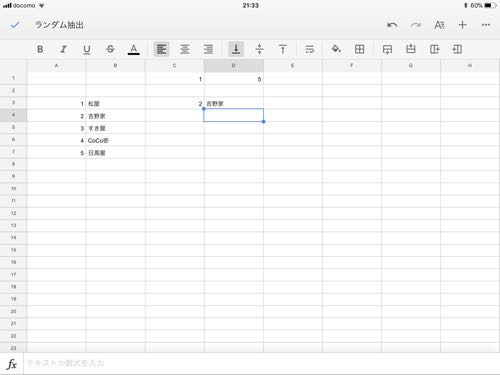500x375 pixels.
Task: Select cell containing CoCo壱
Action: pos(115,140)
